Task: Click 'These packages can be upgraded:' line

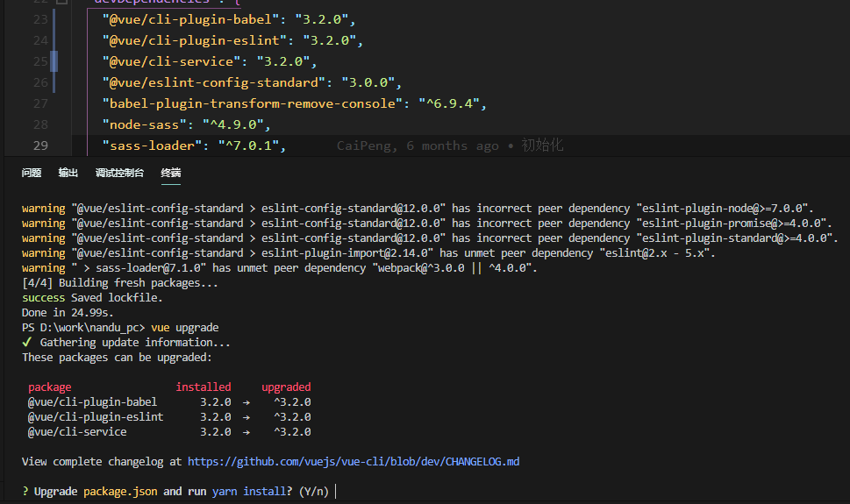Action: click(x=117, y=358)
